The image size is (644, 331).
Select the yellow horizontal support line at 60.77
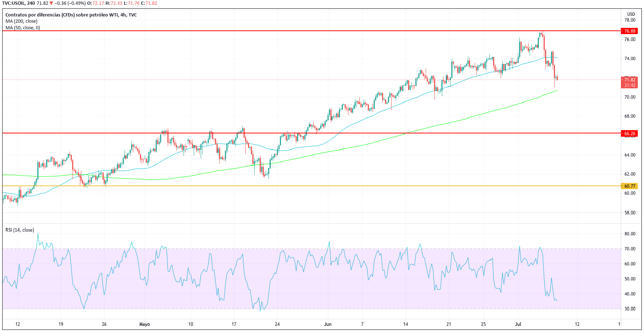point(311,186)
